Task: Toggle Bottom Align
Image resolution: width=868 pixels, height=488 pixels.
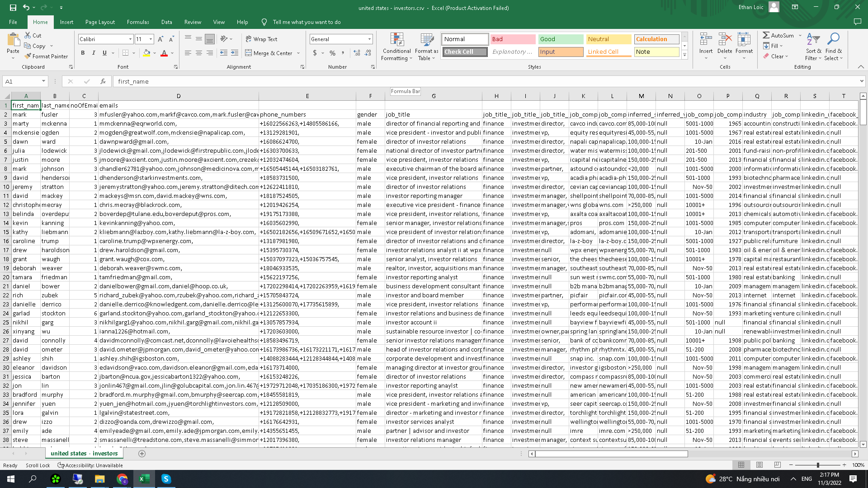Action: 209,39
